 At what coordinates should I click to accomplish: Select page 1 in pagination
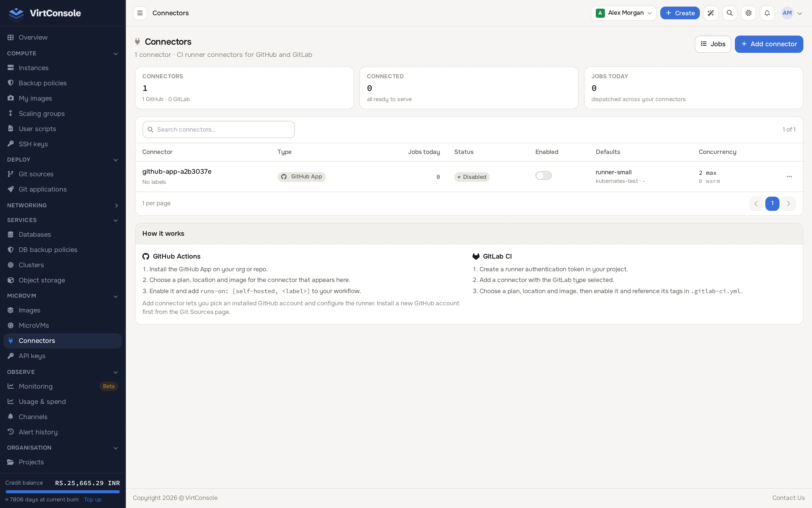click(x=772, y=204)
